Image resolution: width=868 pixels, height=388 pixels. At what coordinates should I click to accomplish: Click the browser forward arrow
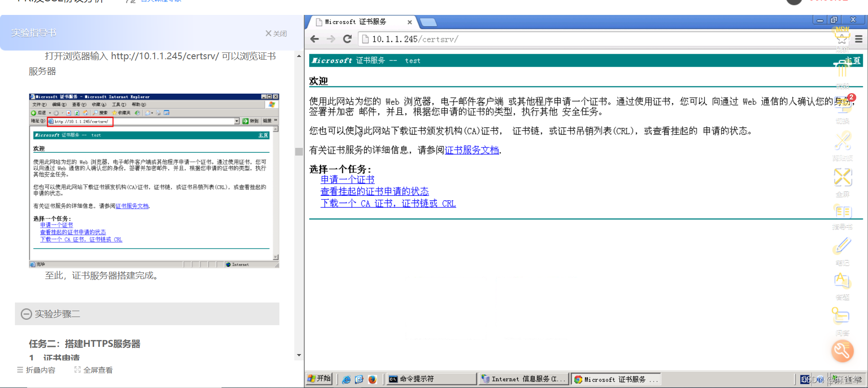coord(331,39)
